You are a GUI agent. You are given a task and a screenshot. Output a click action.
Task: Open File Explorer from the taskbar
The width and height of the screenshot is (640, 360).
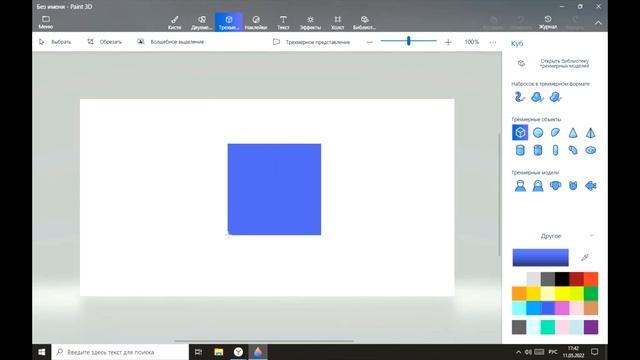click(219, 352)
